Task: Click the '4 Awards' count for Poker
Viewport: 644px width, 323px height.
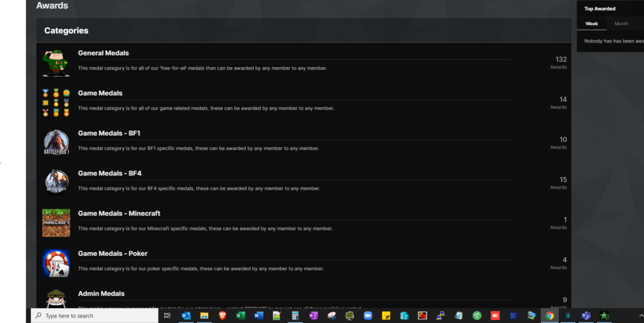Action: (x=558, y=263)
